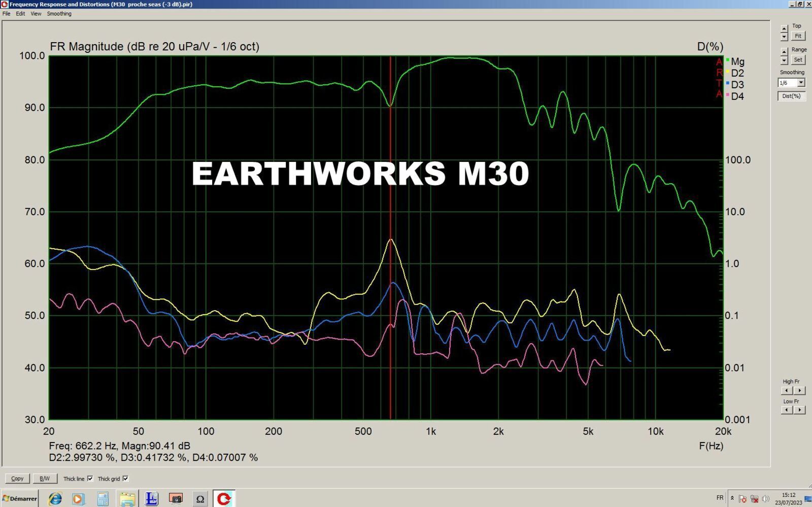Viewport: 812px width, 507px height.
Task: Click the FR language indicator
Action: [720, 498]
